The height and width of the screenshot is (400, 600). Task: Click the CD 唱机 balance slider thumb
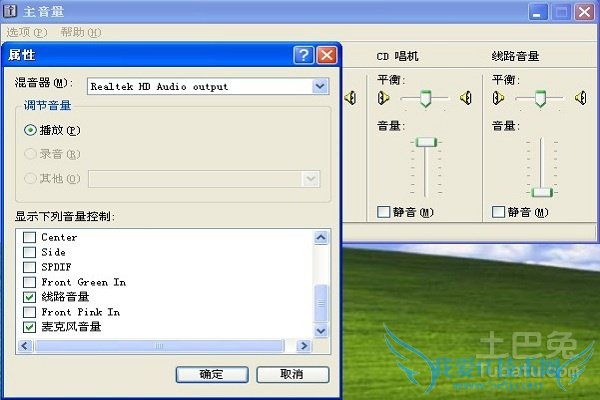click(425, 98)
